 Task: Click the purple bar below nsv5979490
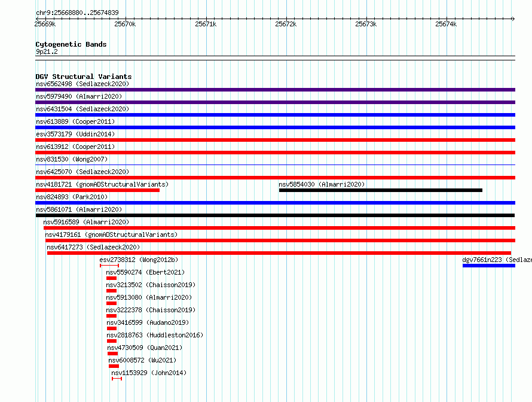click(275, 102)
